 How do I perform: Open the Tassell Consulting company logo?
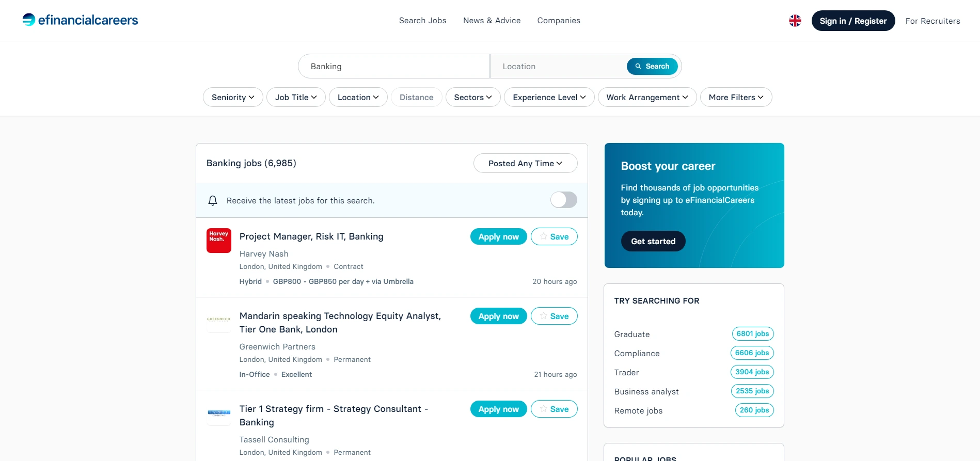coord(219,412)
